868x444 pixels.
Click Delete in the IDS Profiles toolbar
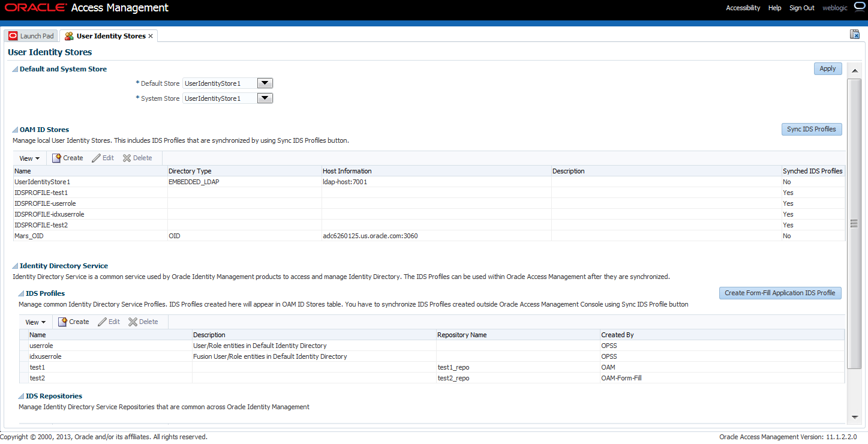click(x=143, y=322)
